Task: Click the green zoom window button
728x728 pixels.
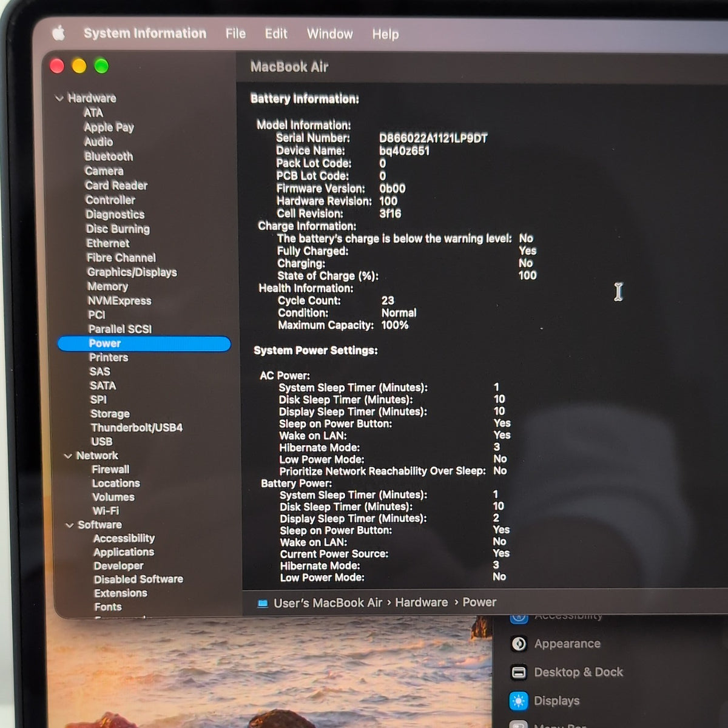Action: pyautogui.click(x=101, y=66)
